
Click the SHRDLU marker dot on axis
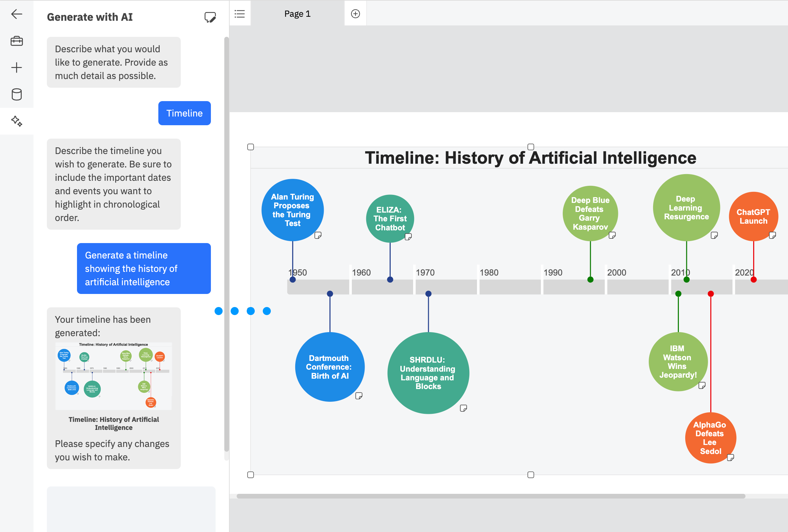pyautogui.click(x=428, y=294)
